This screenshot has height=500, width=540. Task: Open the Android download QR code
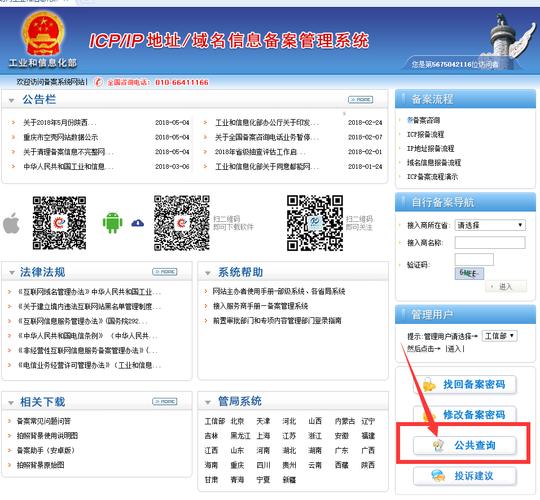point(182,223)
